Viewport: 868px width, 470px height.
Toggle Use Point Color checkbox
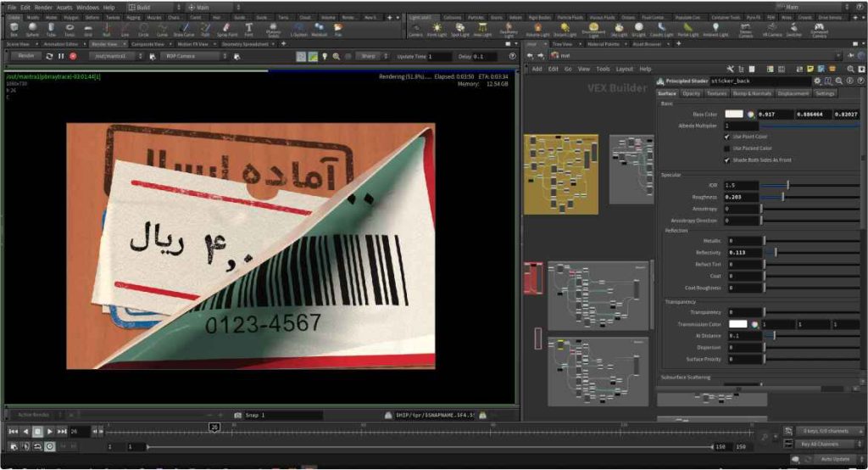pos(726,137)
